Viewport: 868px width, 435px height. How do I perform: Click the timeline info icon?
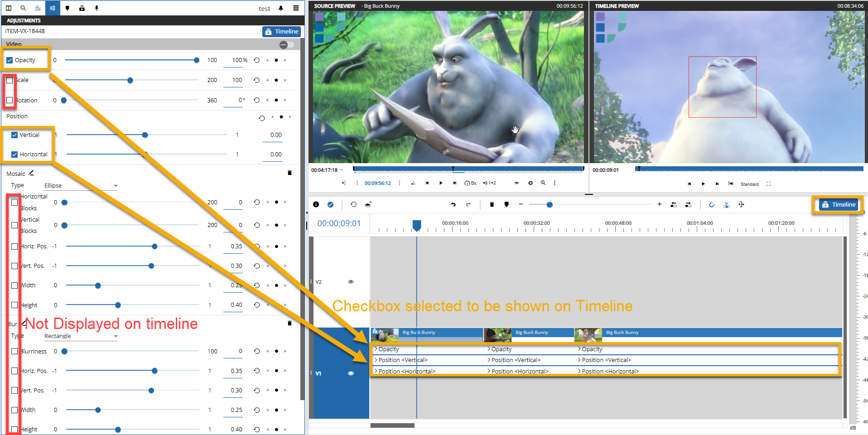pos(316,205)
